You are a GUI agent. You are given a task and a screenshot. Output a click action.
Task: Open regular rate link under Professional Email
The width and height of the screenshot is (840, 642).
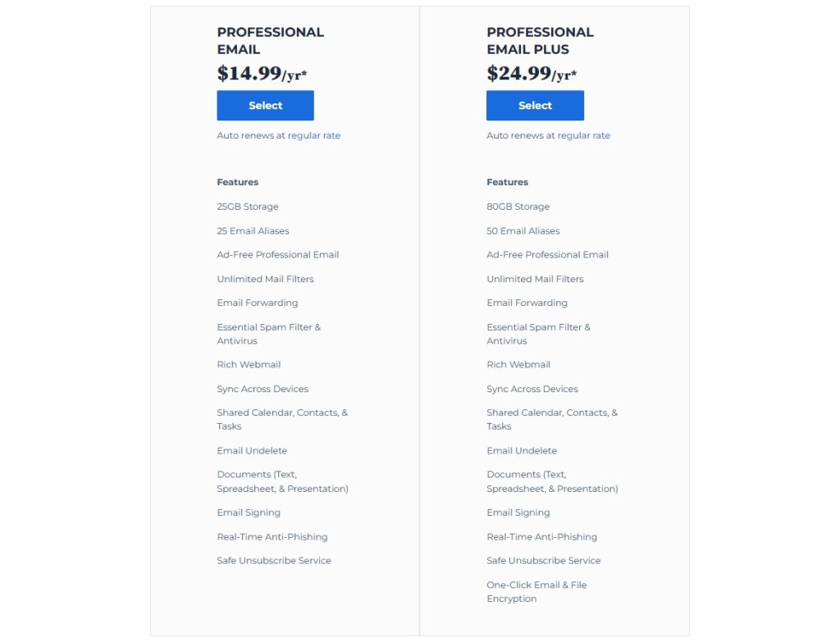coord(314,135)
